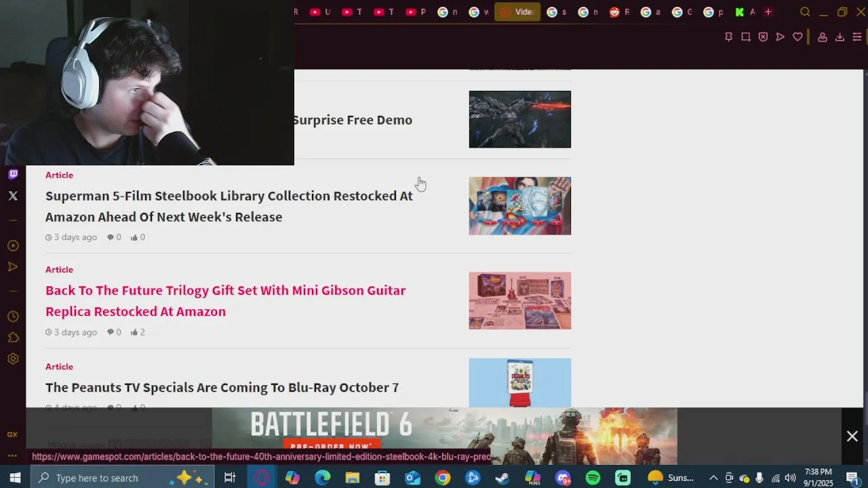Open Opera GX from the taskbar
868x488 pixels.
tap(262, 478)
